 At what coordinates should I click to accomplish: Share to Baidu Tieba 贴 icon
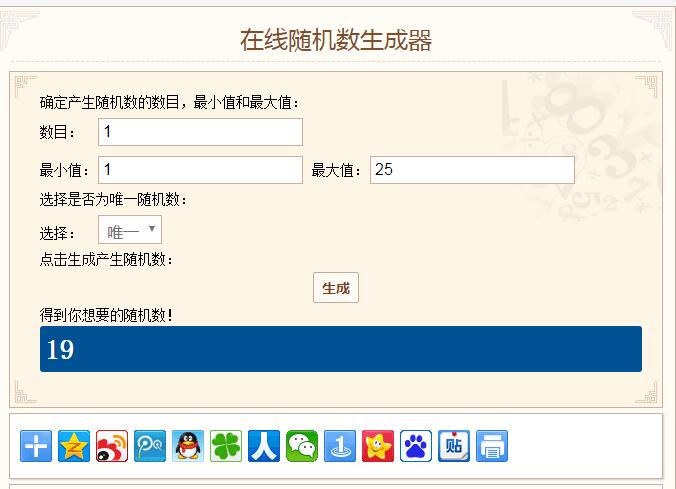click(x=454, y=446)
